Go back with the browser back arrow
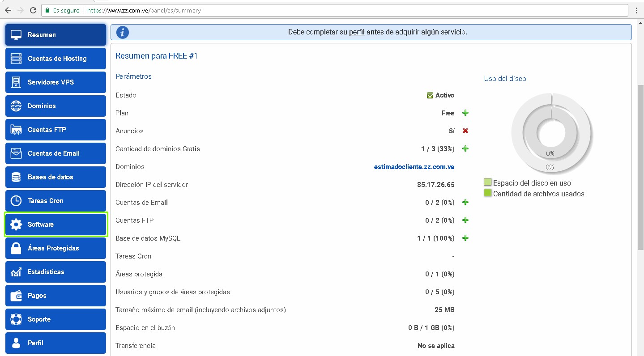Viewport: 644px width, 356px height. pyautogui.click(x=8, y=10)
